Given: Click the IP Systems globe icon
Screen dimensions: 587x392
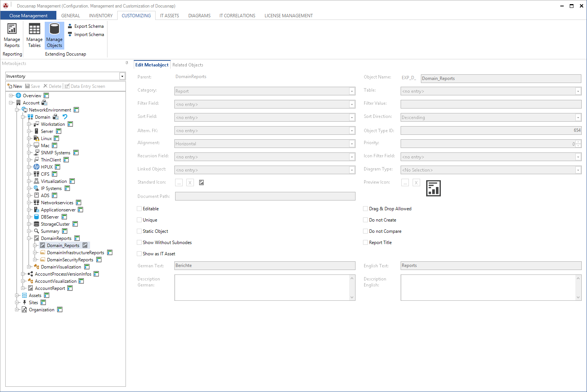Looking at the screenshot, I should (x=36, y=188).
